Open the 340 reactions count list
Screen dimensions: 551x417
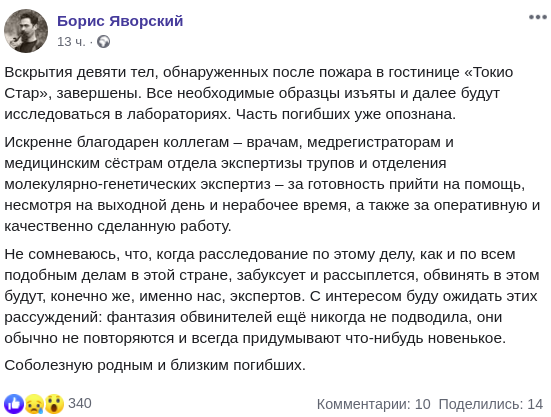[80, 403]
